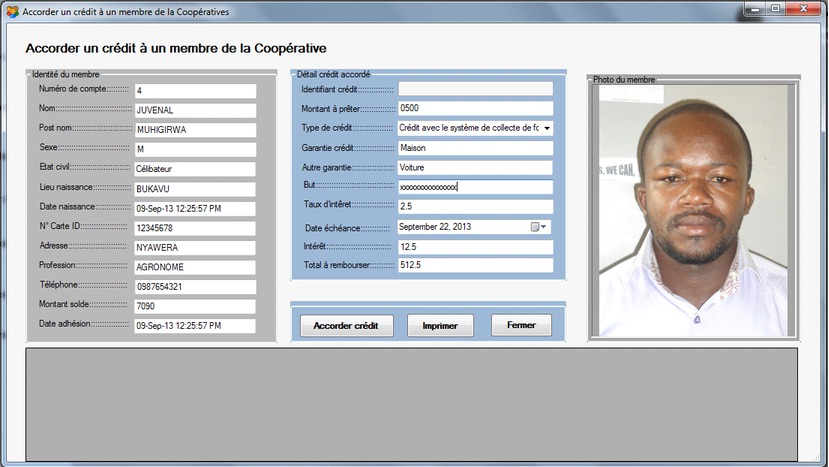Maximize the window from title bar

[775, 9]
